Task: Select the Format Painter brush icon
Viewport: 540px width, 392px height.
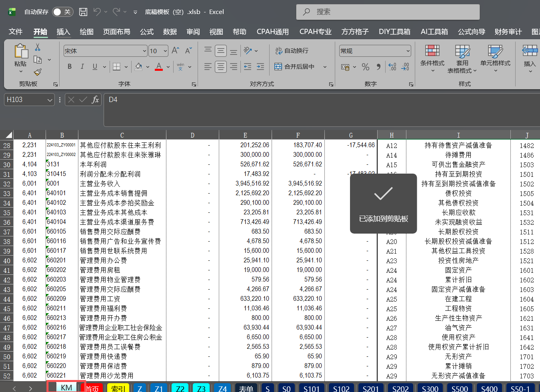Action: coord(38,72)
